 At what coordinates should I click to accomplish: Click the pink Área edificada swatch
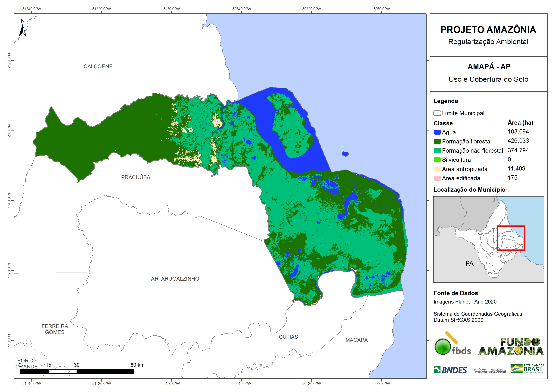click(437, 178)
